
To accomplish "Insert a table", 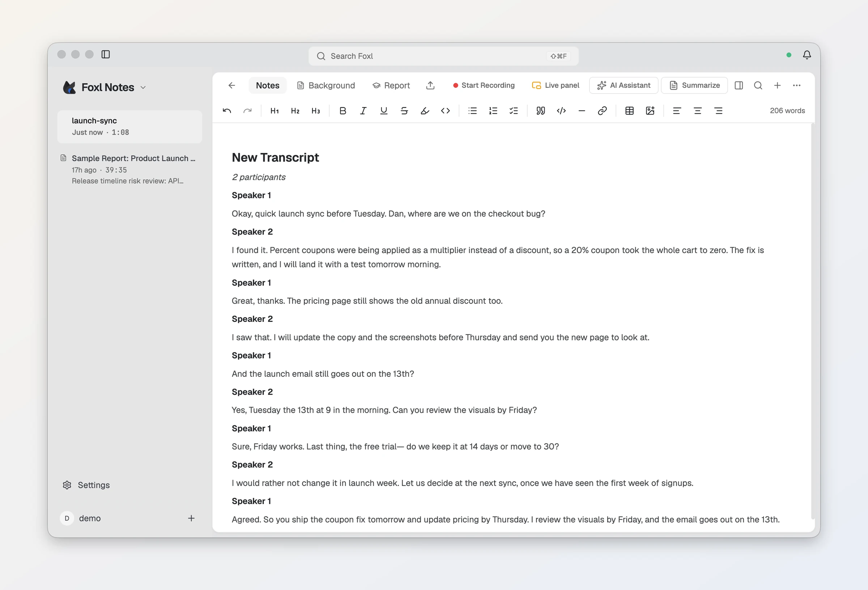I will [629, 111].
